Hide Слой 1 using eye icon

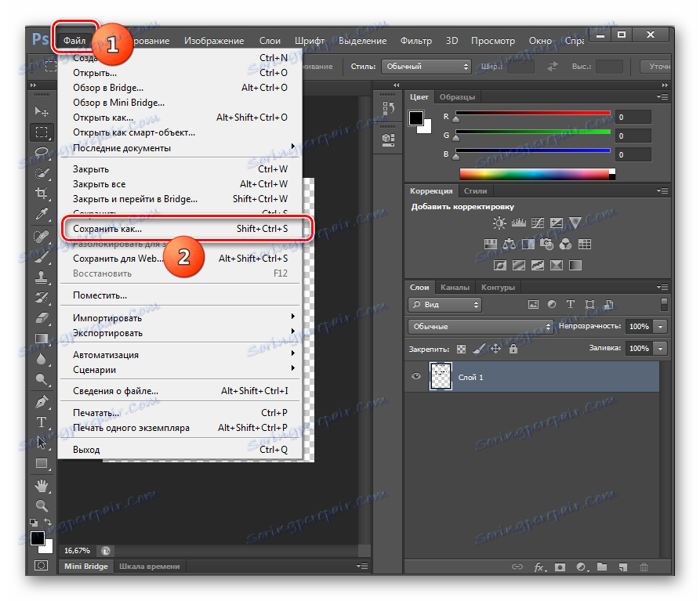pyautogui.click(x=416, y=377)
